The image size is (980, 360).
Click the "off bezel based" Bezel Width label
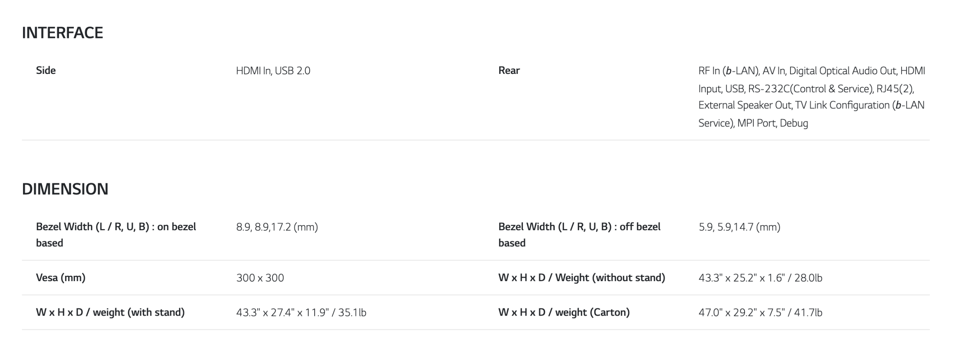[579, 234]
